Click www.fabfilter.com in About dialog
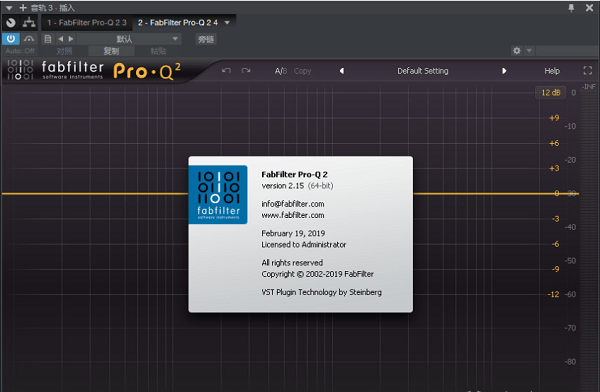Screen dimensions: 600x392 point(293,215)
